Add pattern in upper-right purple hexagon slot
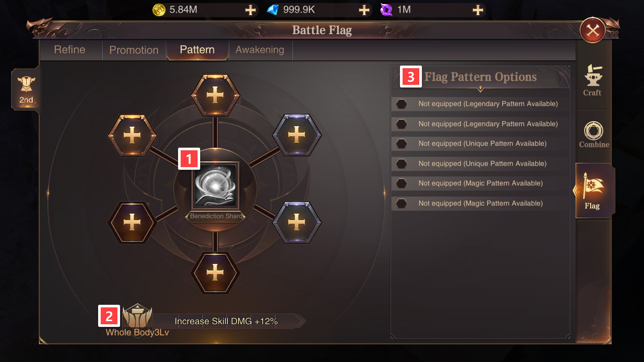Image resolution: width=644 pixels, height=362 pixels. click(x=297, y=135)
